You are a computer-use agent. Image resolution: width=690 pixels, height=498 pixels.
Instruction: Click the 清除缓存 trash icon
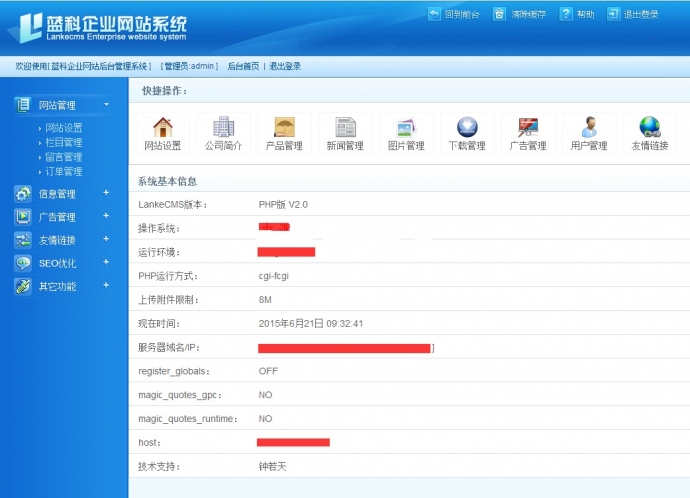click(499, 14)
